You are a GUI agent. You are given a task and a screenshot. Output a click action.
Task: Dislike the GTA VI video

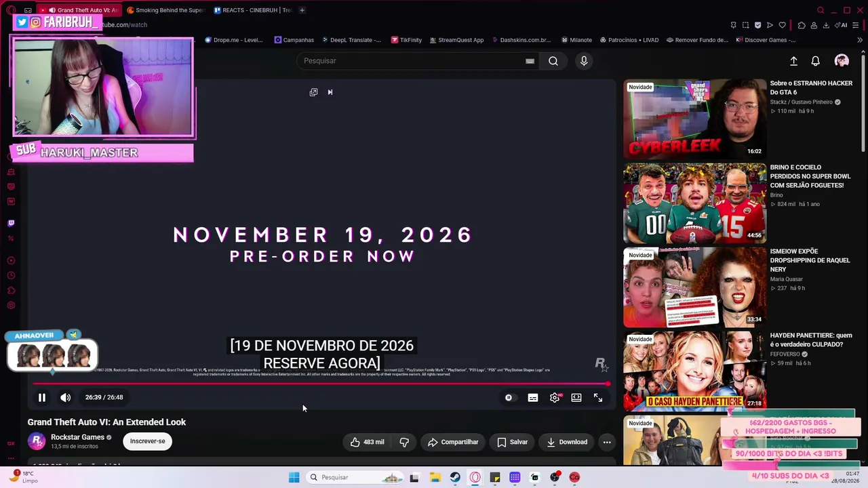tap(404, 442)
